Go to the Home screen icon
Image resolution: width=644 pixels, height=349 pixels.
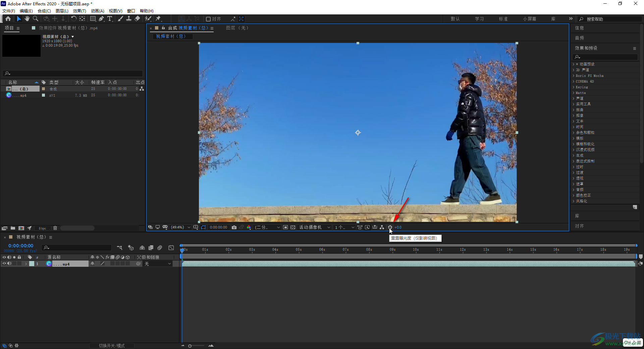click(x=8, y=19)
